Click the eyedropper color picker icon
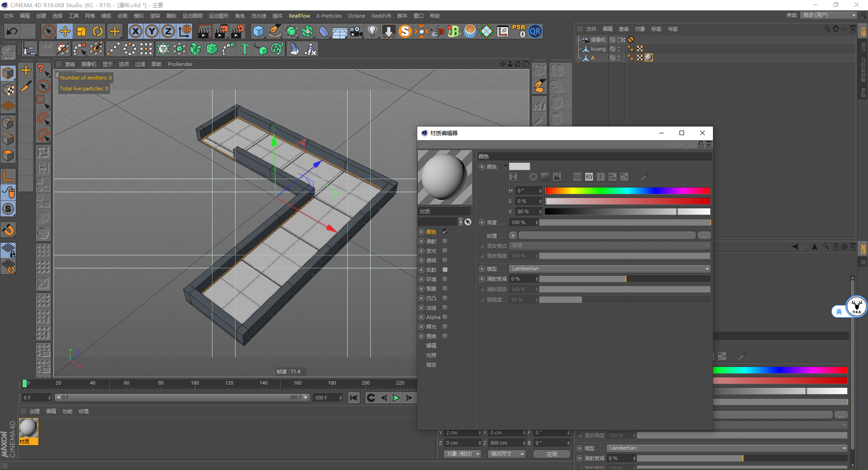The width and height of the screenshot is (868, 470). pos(644,177)
